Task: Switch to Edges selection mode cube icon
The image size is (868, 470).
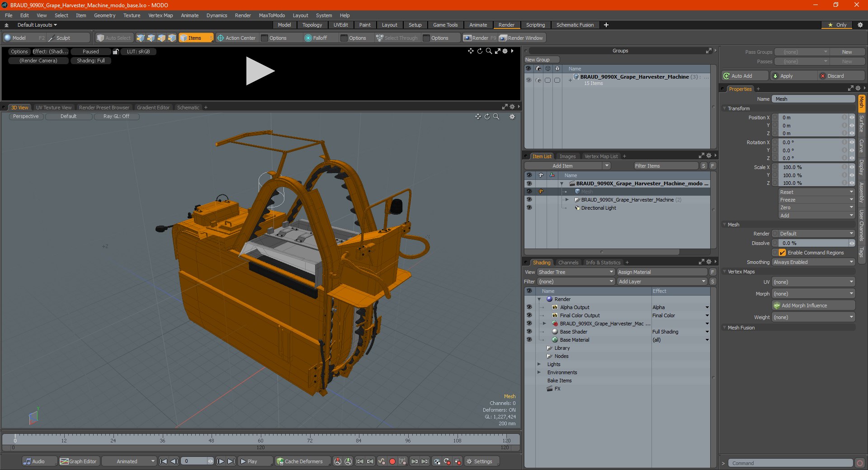Action: coord(151,38)
